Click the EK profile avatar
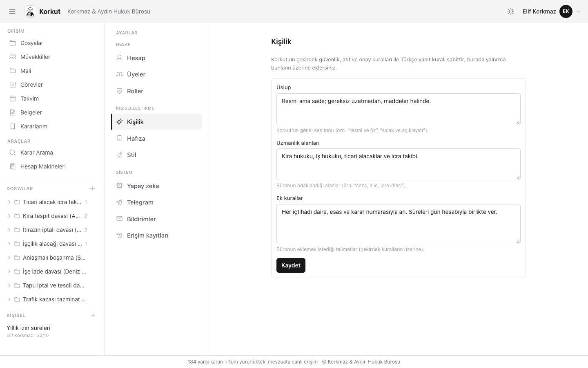 coord(566,11)
